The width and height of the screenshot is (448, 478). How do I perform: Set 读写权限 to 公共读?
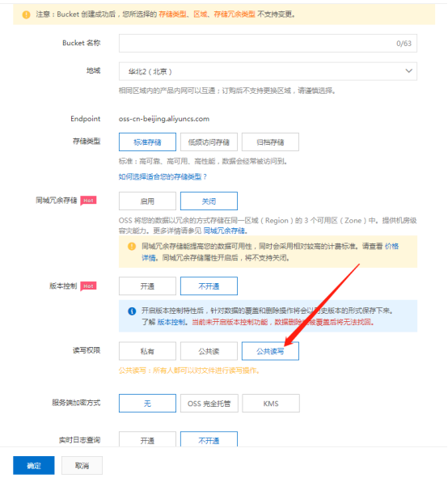click(209, 351)
